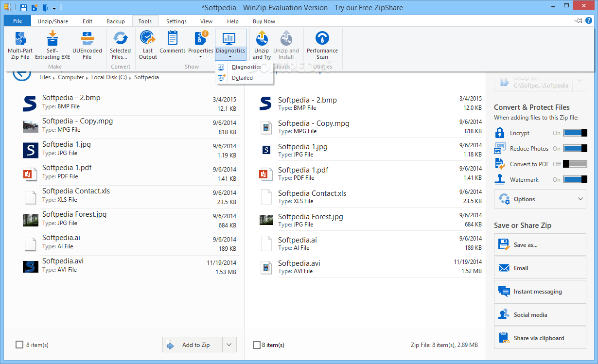Click the Add to Zip button
The height and width of the screenshot is (364, 598).
(x=193, y=345)
